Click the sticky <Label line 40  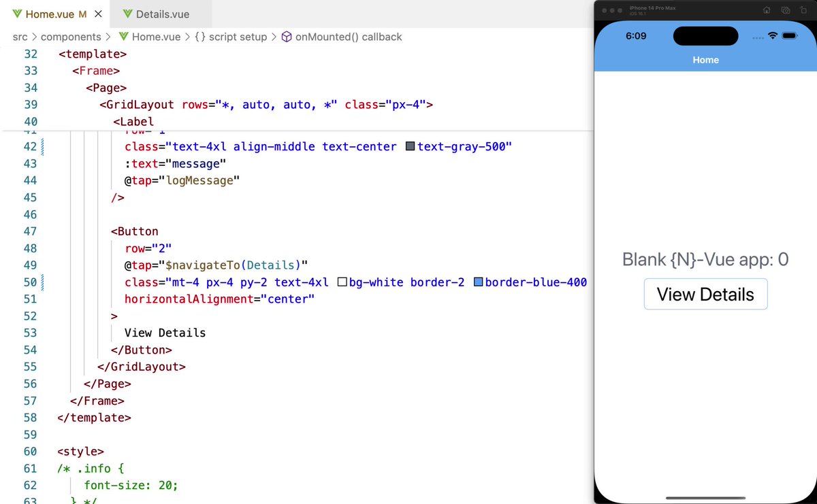[133, 122]
